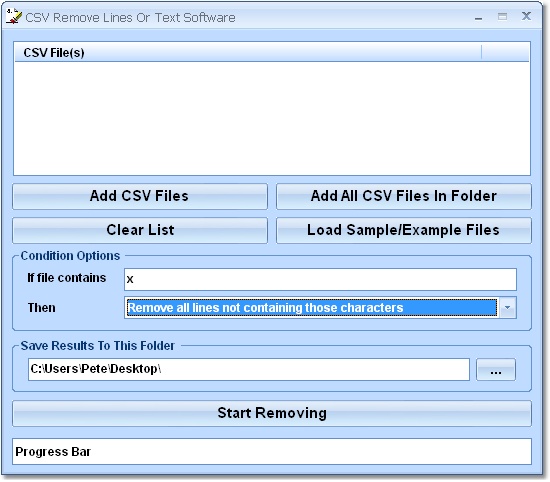550x482 pixels.
Task: Clear the CSV file list
Action: (x=140, y=230)
